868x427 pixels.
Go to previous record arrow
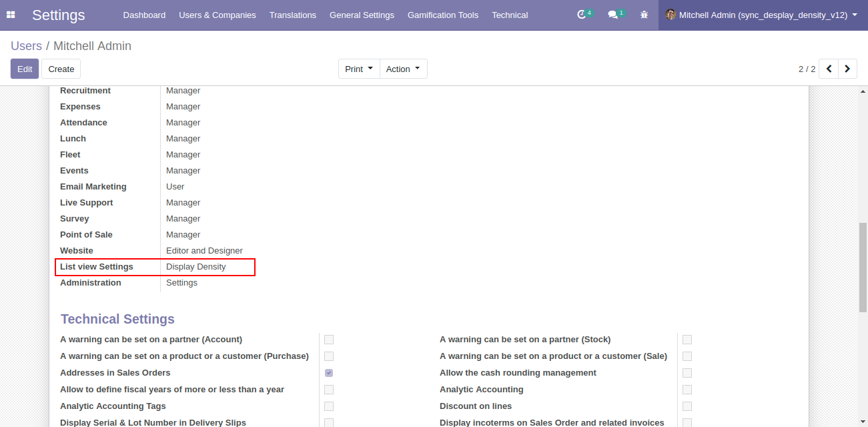point(829,69)
